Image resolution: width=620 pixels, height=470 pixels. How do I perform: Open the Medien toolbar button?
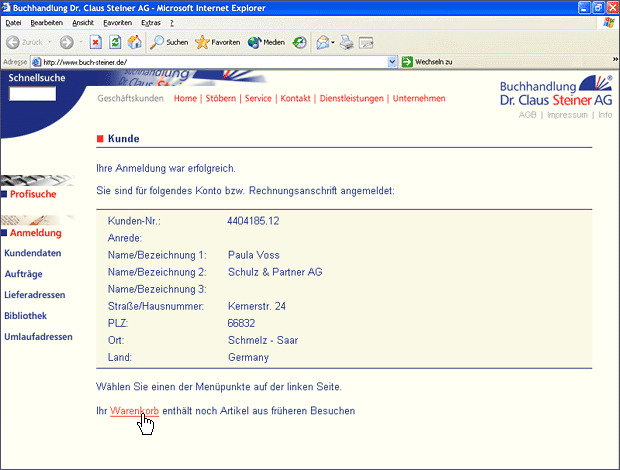(266, 42)
